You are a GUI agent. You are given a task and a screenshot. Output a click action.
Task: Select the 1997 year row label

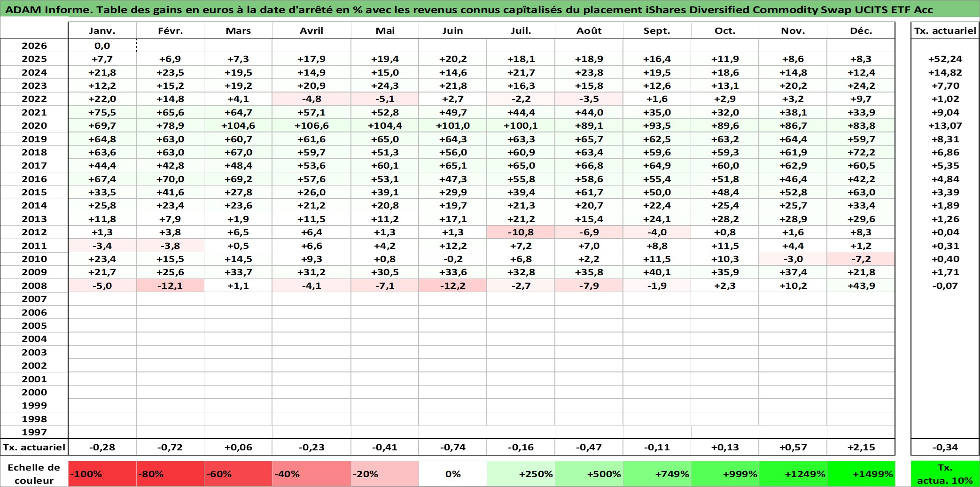[34, 432]
